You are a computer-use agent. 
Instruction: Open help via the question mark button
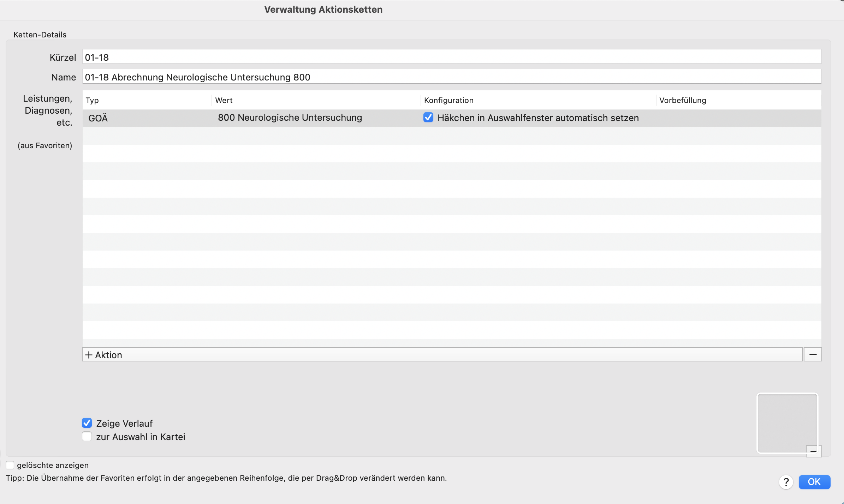tap(786, 482)
